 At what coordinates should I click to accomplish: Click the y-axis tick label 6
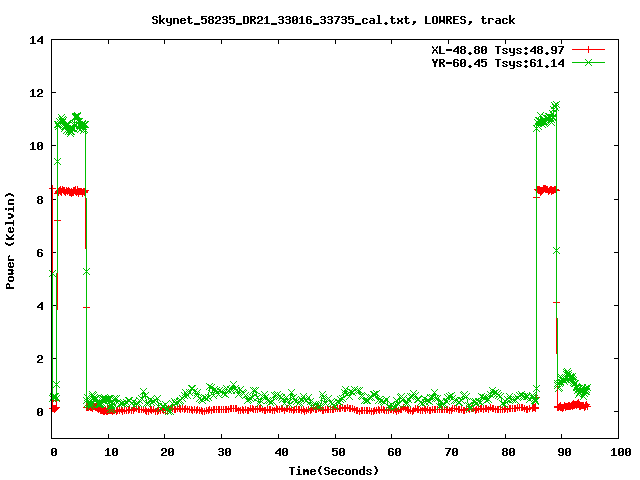(x=40, y=253)
